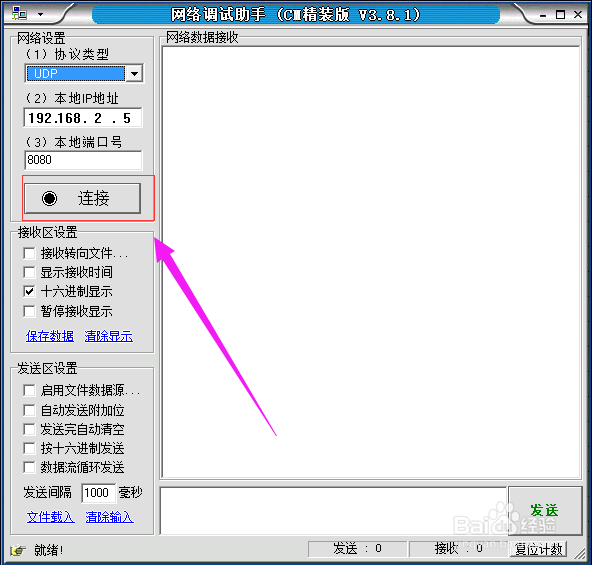Click the send interval field showing 1000
592x565 pixels.
coord(99,492)
